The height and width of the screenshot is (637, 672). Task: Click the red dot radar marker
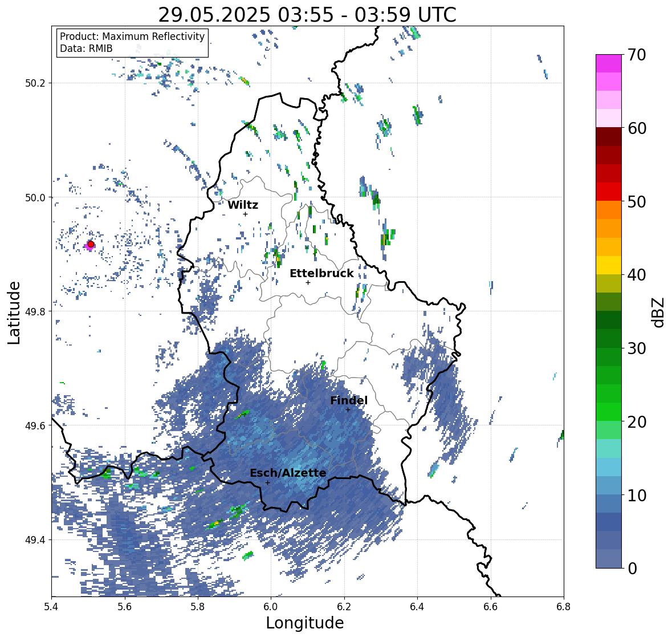[x=91, y=244]
